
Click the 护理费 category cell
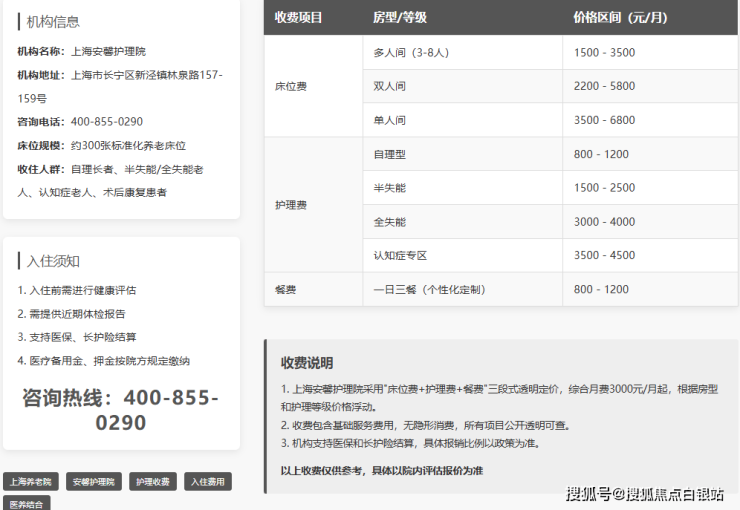click(313, 205)
